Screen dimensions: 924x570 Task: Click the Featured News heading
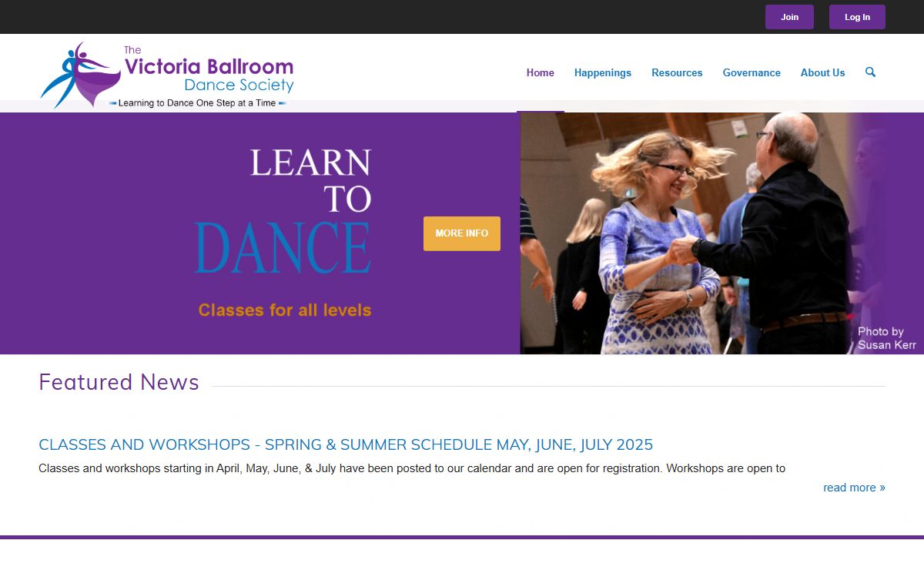coord(119,382)
